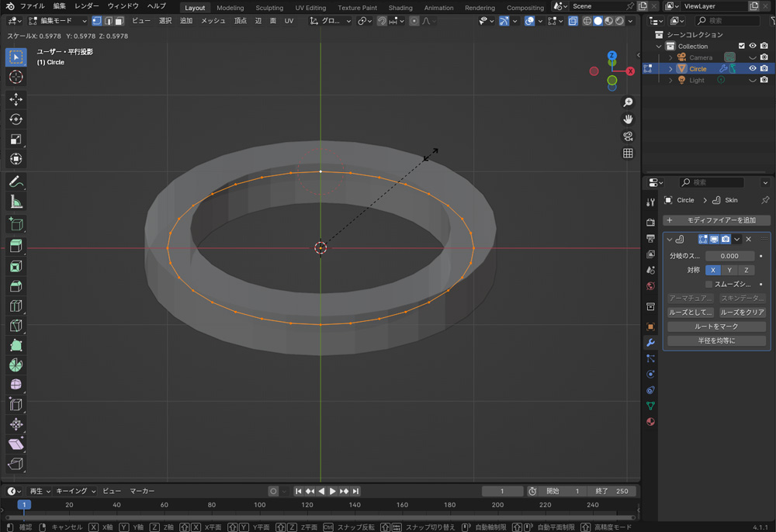Switch to the Sculpting workspace tab
The height and width of the screenshot is (532, 776).
click(x=269, y=8)
